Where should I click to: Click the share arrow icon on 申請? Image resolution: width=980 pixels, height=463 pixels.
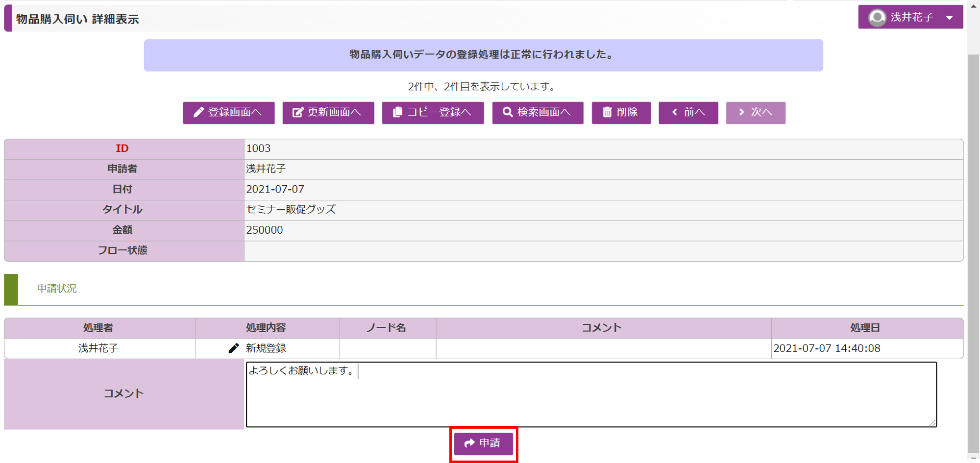point(469,443)
